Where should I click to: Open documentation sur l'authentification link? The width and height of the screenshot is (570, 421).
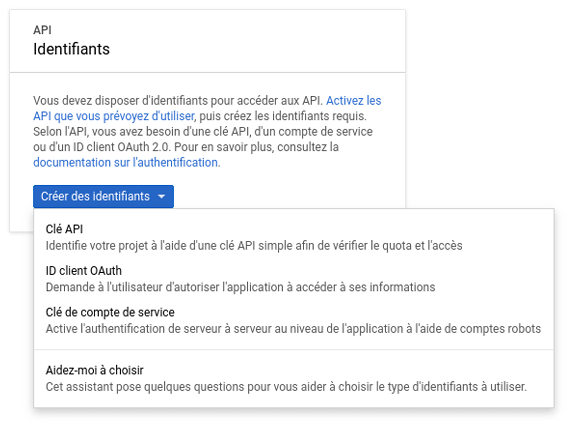126,163
